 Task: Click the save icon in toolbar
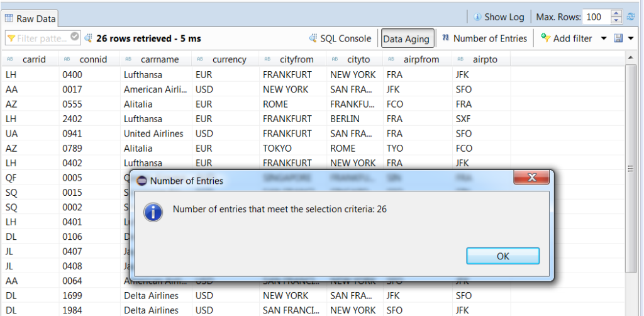click(x=618, y=38)
